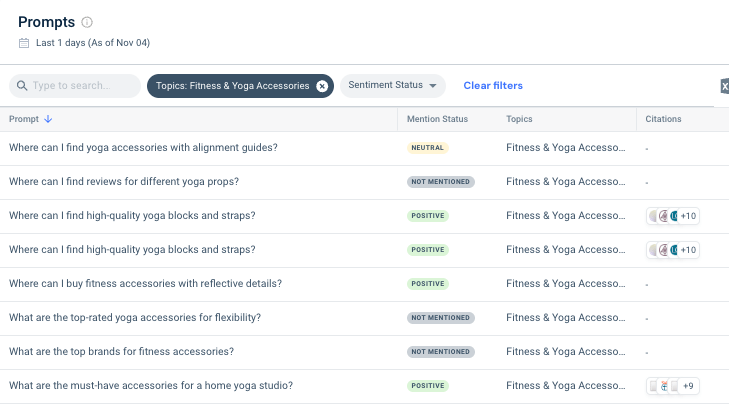The height and width of the screenshot is (407, 729).
Task: Click NOT MENTIONED badge for flexibility prompt
Action: [440, 318]
